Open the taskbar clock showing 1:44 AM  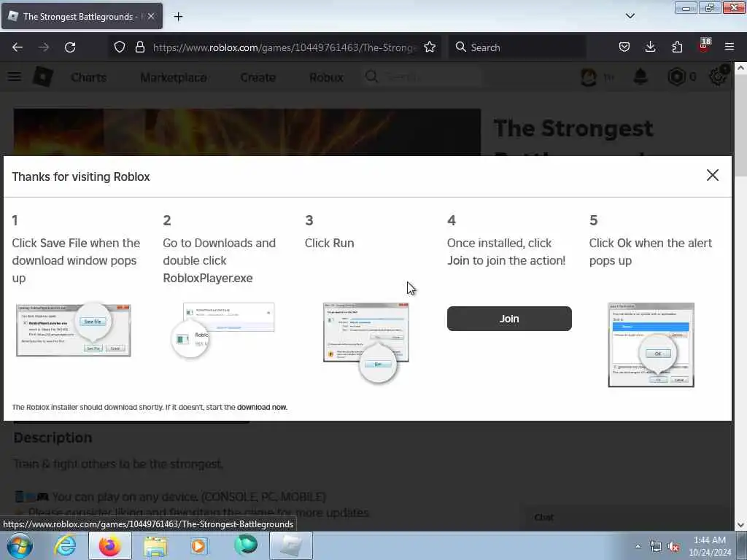point(710,546)
